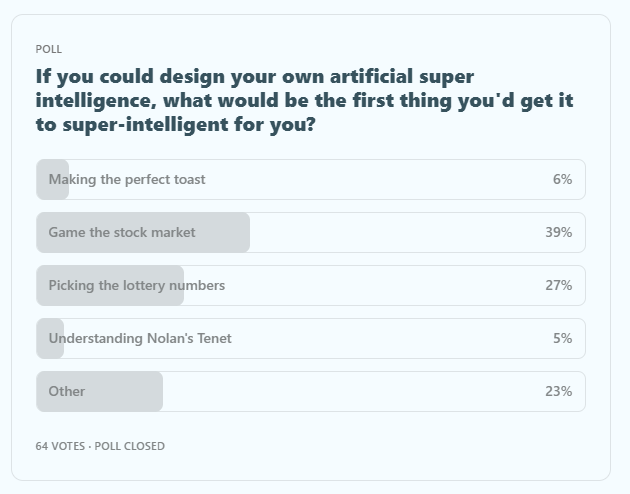Click the 'POLL CLOSED' status text
The height and width of the screenshot is (494, 630).
[130, 446]
